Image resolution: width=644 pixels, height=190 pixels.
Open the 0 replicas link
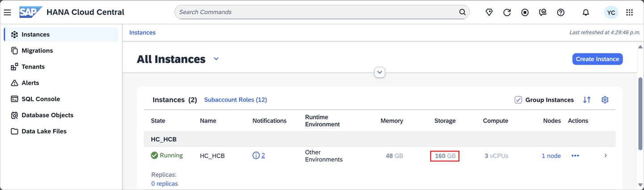pos(164,184)
